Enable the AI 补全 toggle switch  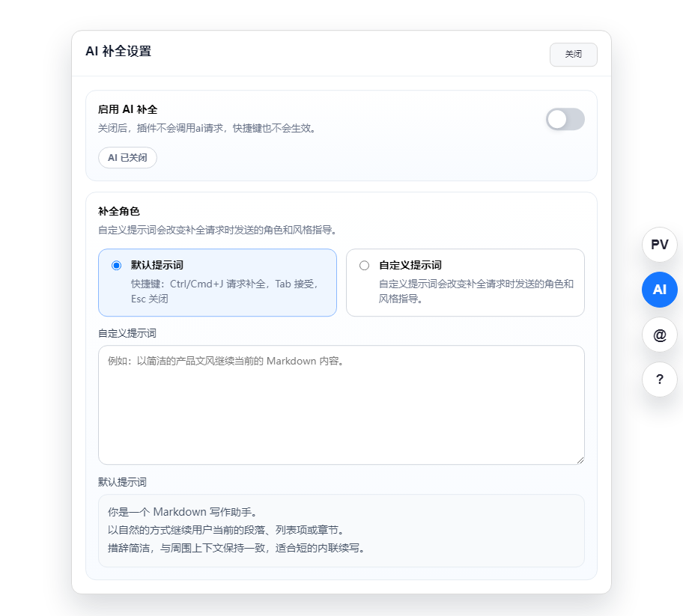[565, 119]
